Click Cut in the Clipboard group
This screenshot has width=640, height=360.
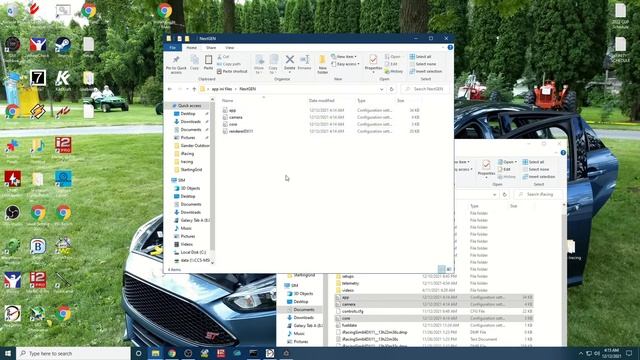tap(223, 57)
